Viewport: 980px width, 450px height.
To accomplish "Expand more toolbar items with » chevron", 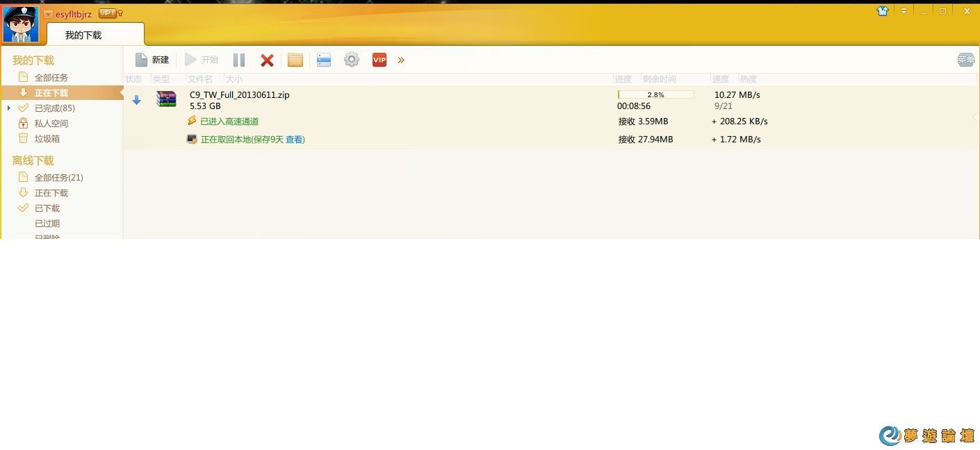I will 401,60.
